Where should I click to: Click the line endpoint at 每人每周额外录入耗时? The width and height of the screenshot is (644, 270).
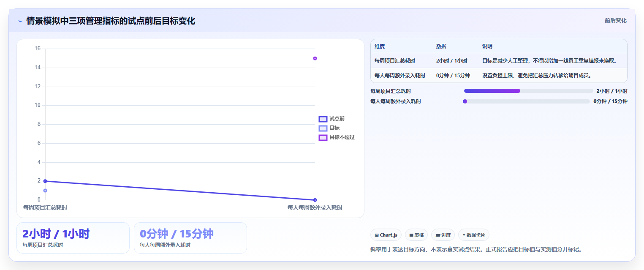315,200
